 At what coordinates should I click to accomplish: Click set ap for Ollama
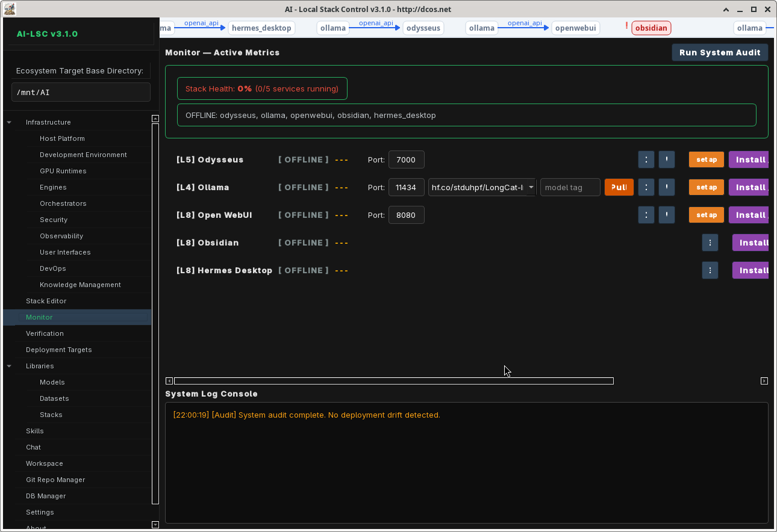[x=707, y=187]
